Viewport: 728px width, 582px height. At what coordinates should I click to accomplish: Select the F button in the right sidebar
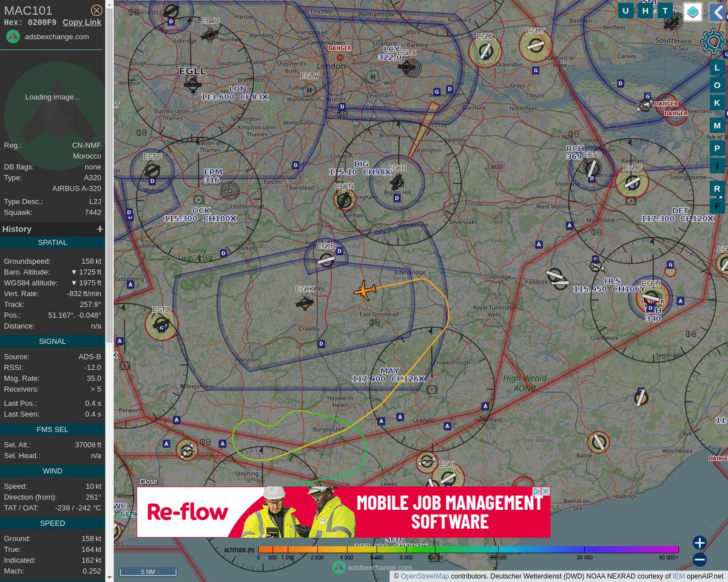(x=716, y=206)
